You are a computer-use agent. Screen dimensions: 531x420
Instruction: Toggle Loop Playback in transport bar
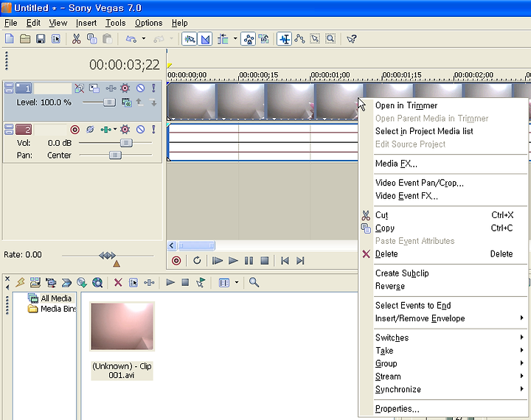(x=197, y=261)
